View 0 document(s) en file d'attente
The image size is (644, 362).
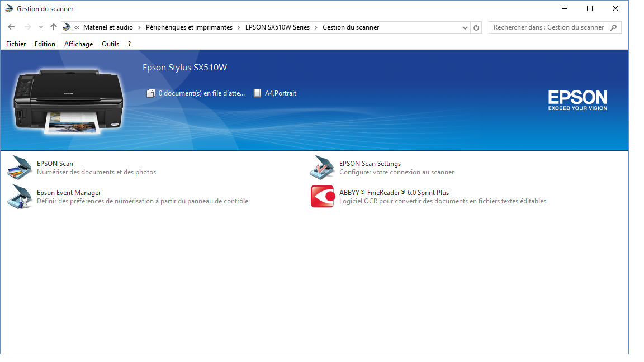(202, 94)
